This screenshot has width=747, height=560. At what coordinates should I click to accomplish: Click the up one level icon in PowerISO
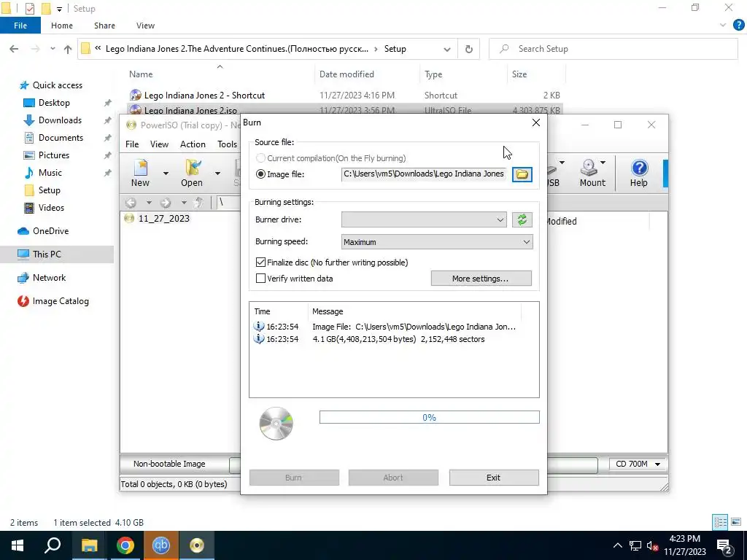[200, 203]
